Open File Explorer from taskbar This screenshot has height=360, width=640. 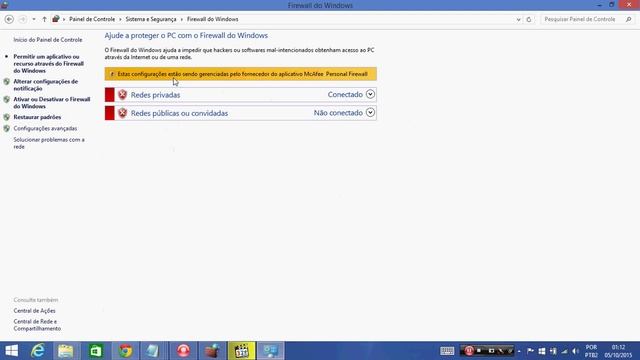(65, 351)
